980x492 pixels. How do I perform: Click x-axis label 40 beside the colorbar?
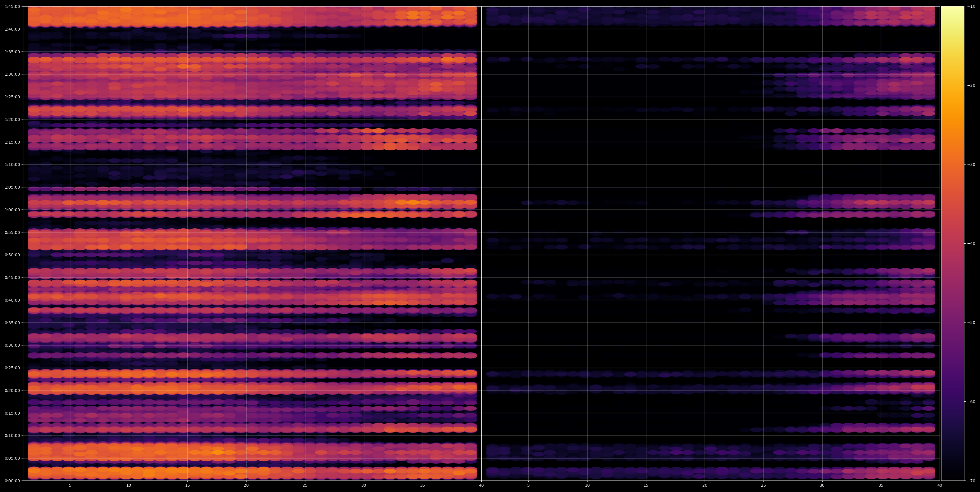[940, 485]
